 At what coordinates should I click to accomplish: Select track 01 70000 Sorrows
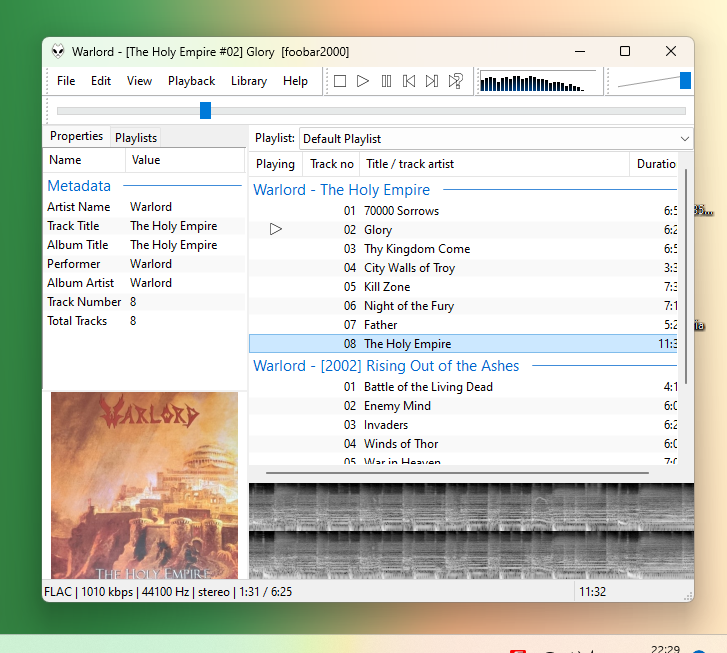pos(463,211)
